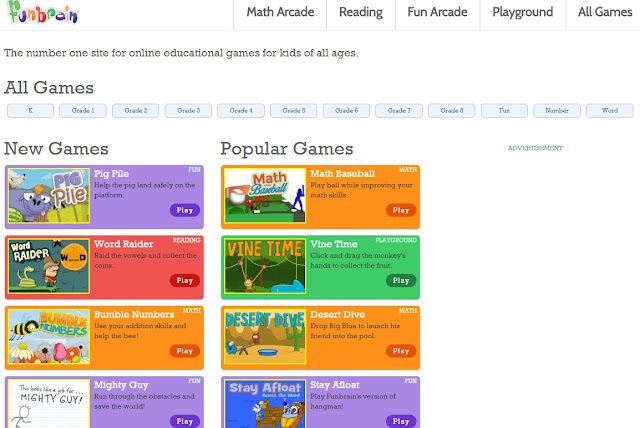The height and width of the screenshot is (428, 640).
Task: Filter games by Grade 5
Action: pyautogui.click(x=293, y=111)
